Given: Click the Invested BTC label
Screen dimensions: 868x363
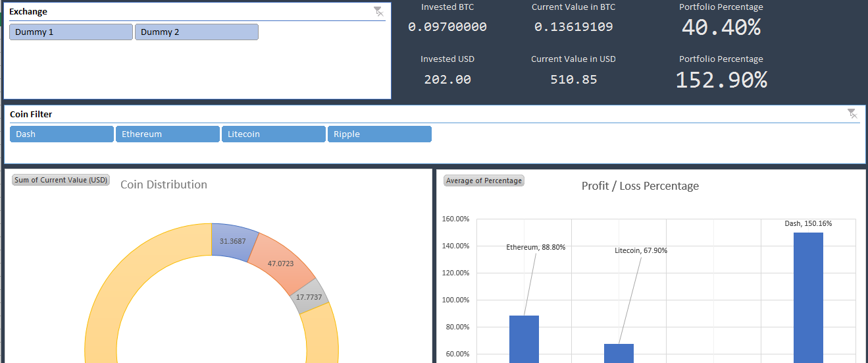Looking at the screenshot, I should pyautogui.click(x=447, y=7).
